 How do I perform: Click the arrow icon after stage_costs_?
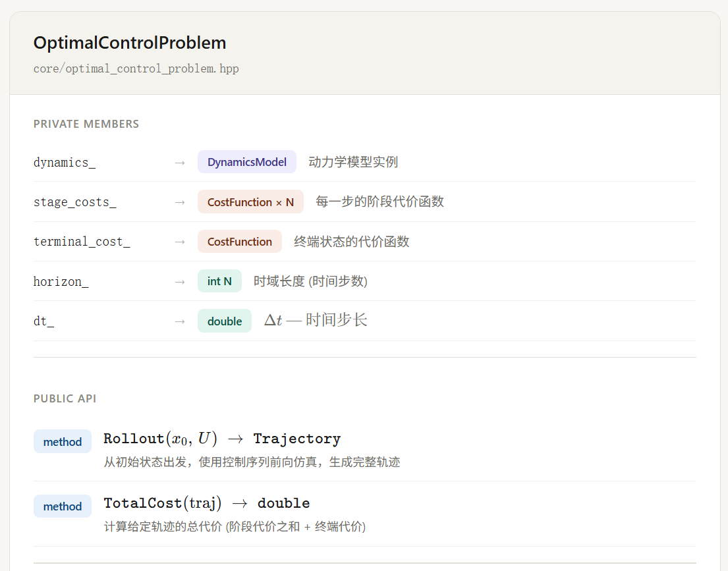coord(180,202)
